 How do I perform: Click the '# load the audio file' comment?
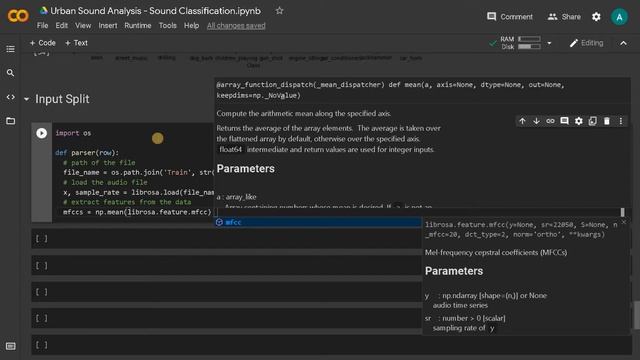tap(105, 182)
